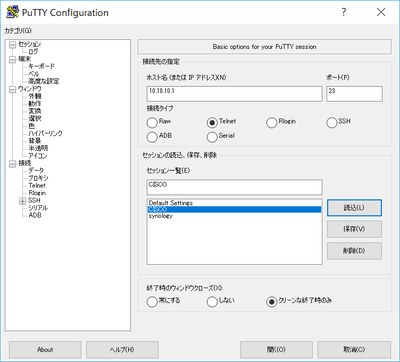The height and width of the screenshot is (362, 400).
Task: Select Raw connection type
Action: 152,122
